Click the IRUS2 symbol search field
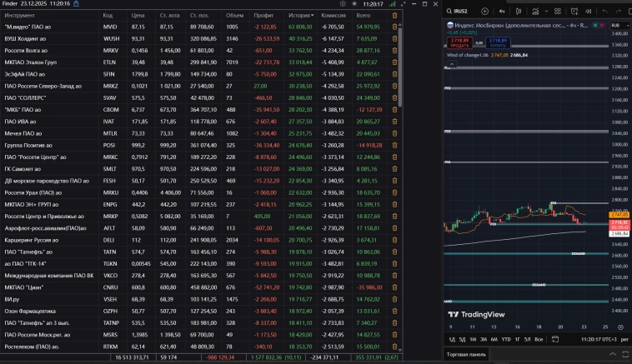The width and height of the screenshot is (632, 364). tap(460, 12)
